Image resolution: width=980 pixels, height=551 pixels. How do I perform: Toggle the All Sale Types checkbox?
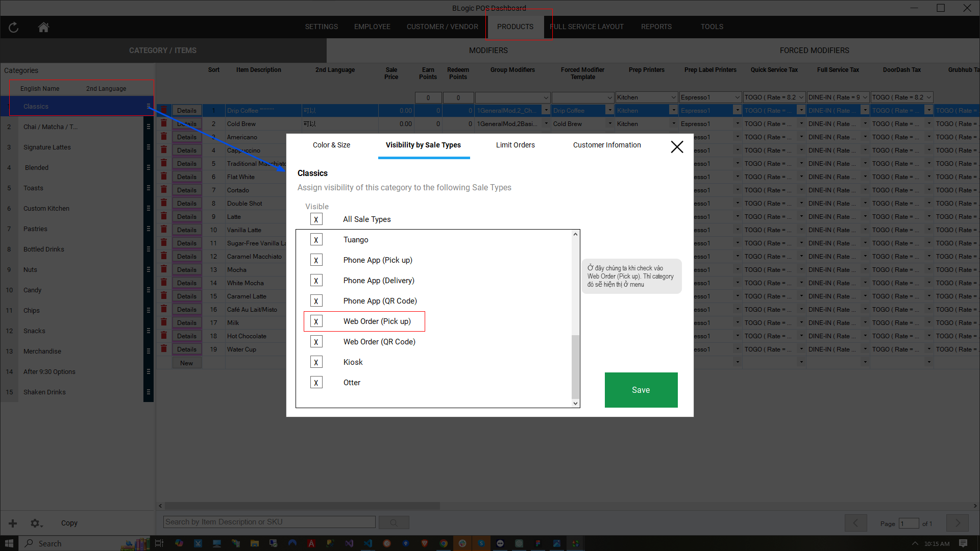(x=316, y=219)
